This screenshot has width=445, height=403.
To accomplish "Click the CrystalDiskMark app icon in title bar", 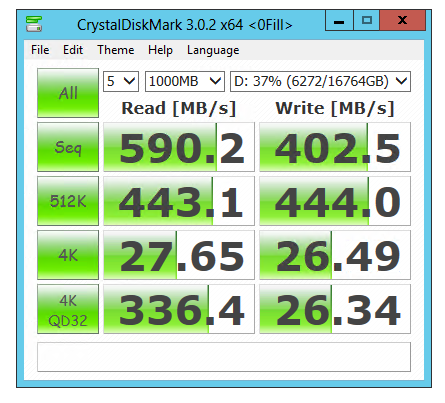I will click(x=34, y=24).
